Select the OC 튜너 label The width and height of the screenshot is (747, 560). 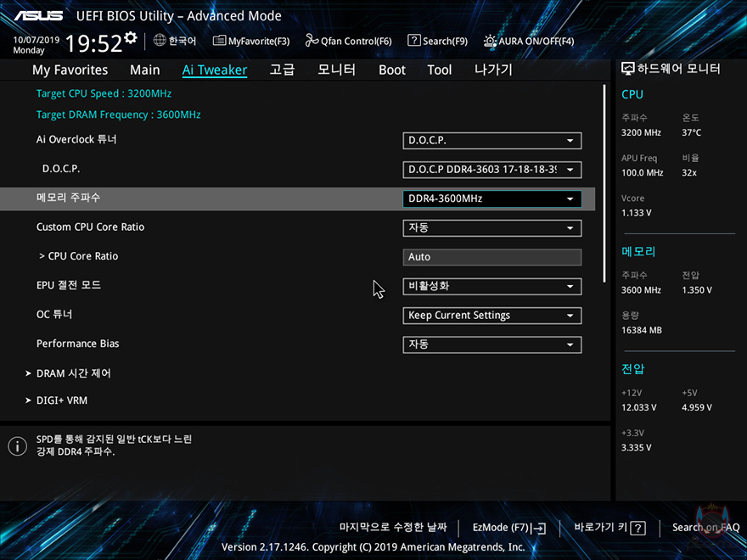pyautogui.click(x=54, y=314)
